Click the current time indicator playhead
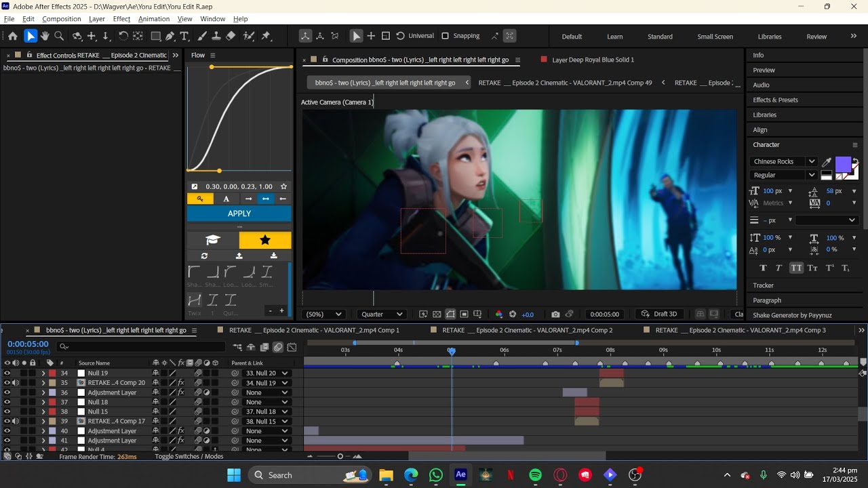 click(x=452, y=351)
